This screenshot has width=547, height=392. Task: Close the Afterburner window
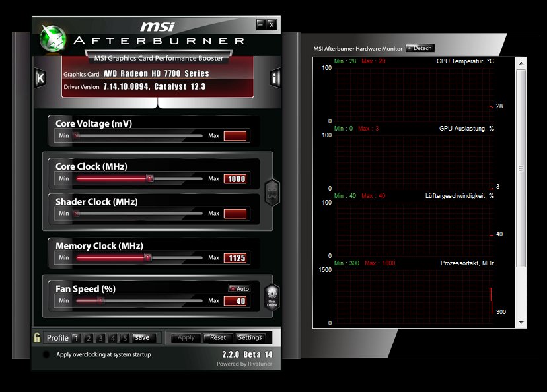tap(272, 24)
